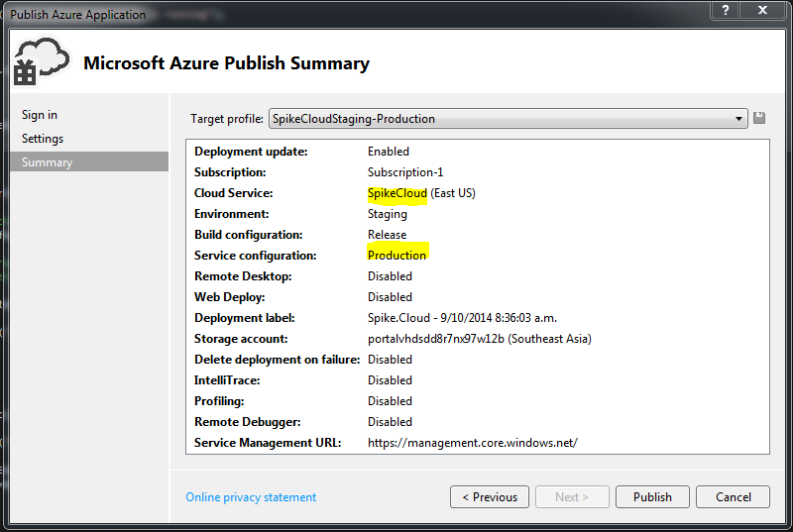
Task: Close the Publish Azure Application dialog
Action: pyautogui.click(x=762, y=10)
